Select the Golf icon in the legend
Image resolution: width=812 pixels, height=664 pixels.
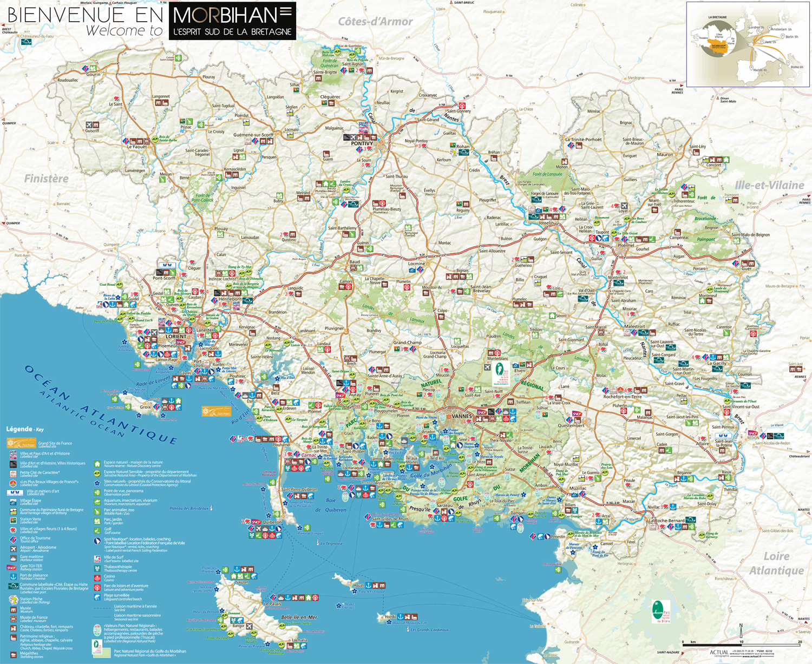point(97,530)
